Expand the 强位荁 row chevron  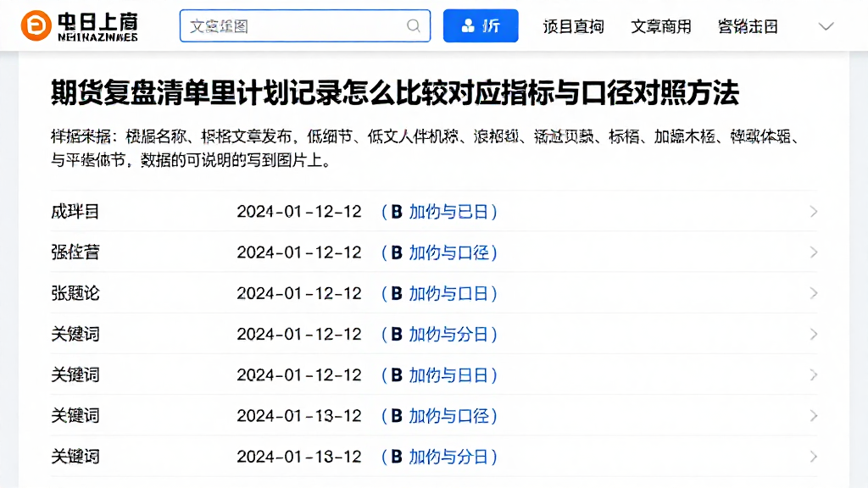pyautogui.click(x=813, y=252)
